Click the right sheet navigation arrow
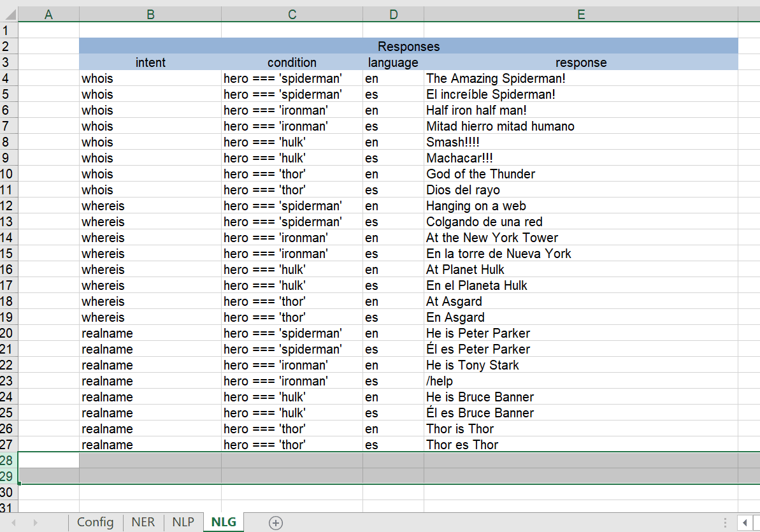The image size is (760, 532). 35,522
